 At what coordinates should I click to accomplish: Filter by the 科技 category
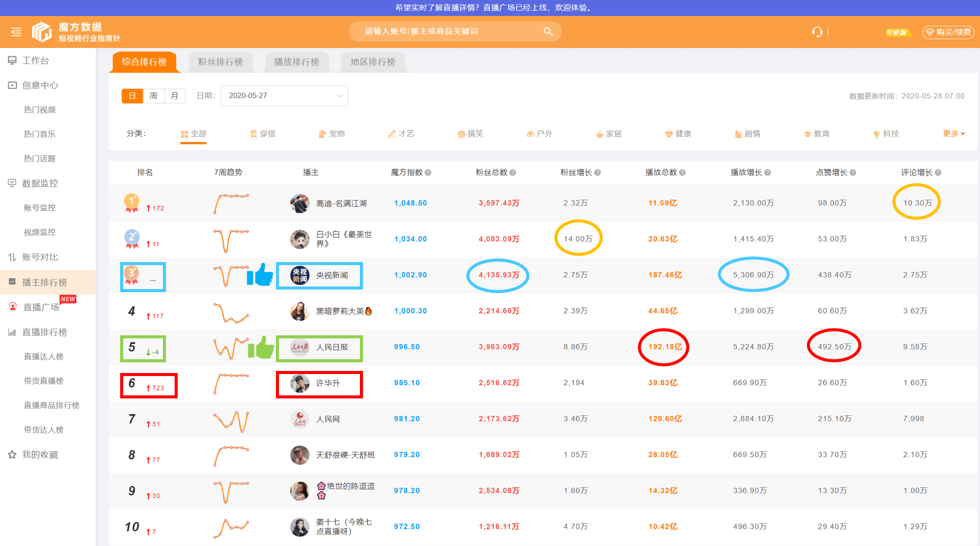click(x=886, y=134)
